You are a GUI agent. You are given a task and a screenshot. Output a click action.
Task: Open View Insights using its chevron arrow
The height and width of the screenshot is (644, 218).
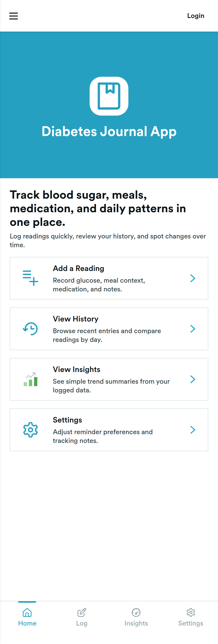click(193, 379)
